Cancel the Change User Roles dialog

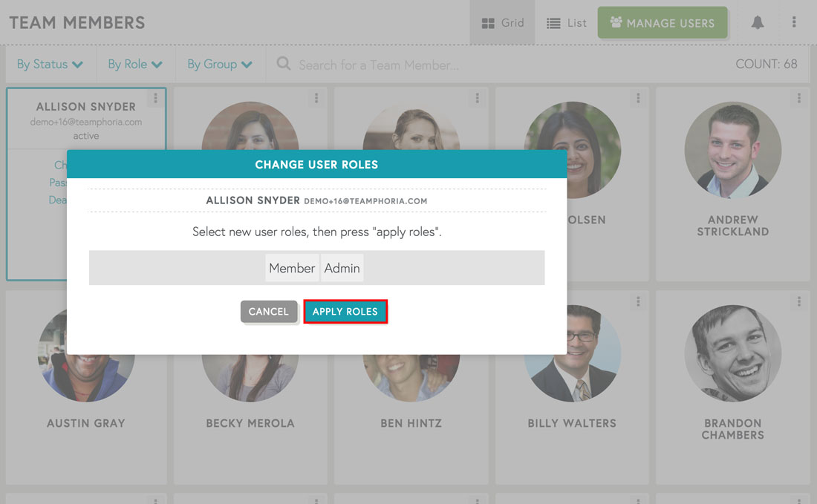pos(269,312)
